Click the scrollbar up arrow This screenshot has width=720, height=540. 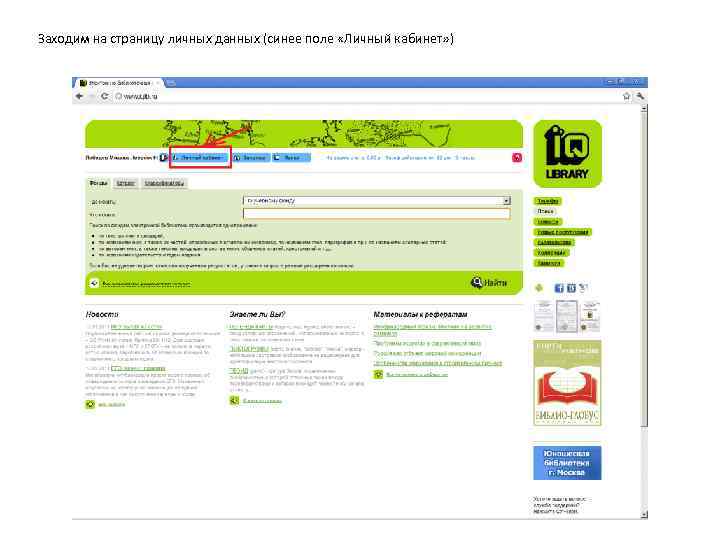(x=644, y=108)
